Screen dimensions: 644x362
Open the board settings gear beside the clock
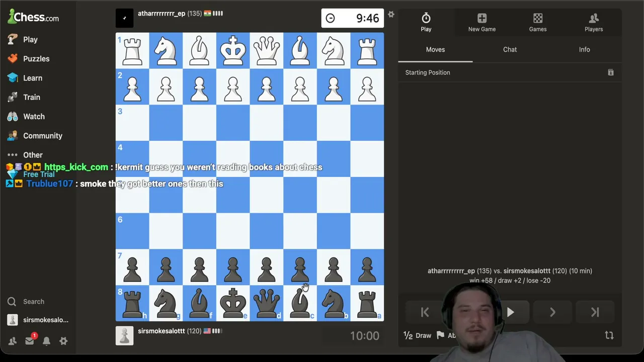pyautogui.click(x=391, y=15)
